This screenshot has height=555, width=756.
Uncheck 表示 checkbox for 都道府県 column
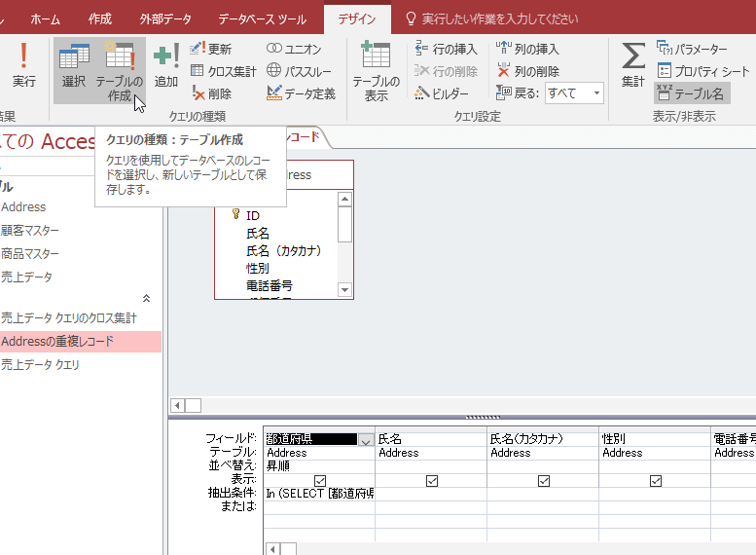tap(320, 480)
